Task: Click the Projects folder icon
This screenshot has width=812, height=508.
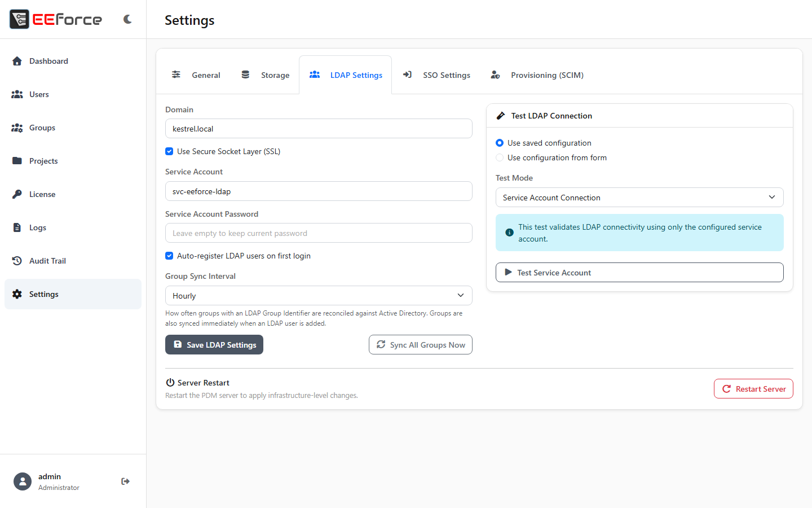Action: point(17,161)
